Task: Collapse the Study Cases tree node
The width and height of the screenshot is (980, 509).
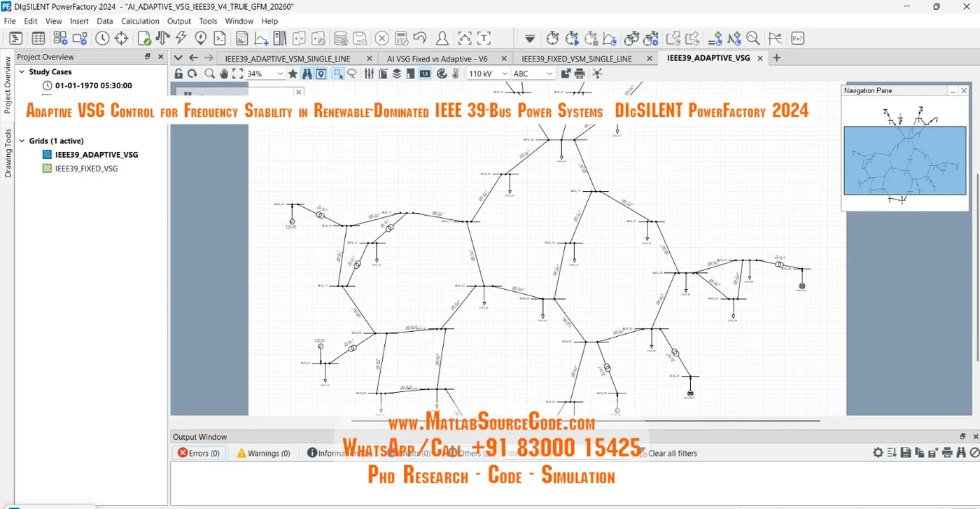Action: [22, 71]
